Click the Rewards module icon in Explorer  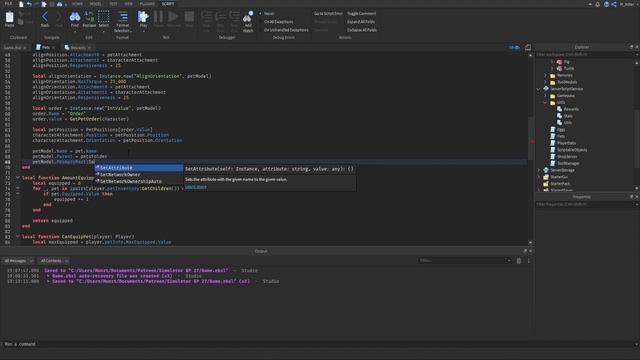point(560,109)
